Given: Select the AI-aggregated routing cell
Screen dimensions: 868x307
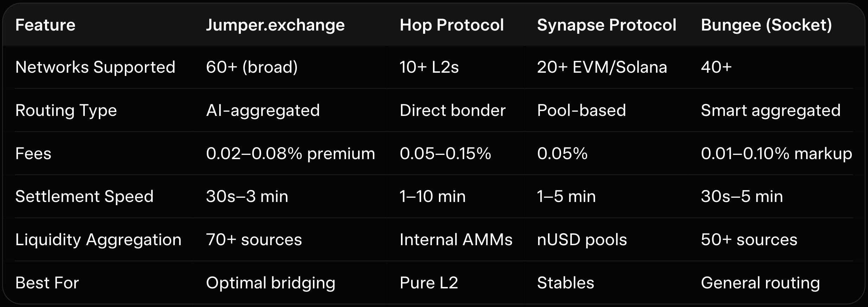Looking at the screenshot, I should (x=263, y=110).
